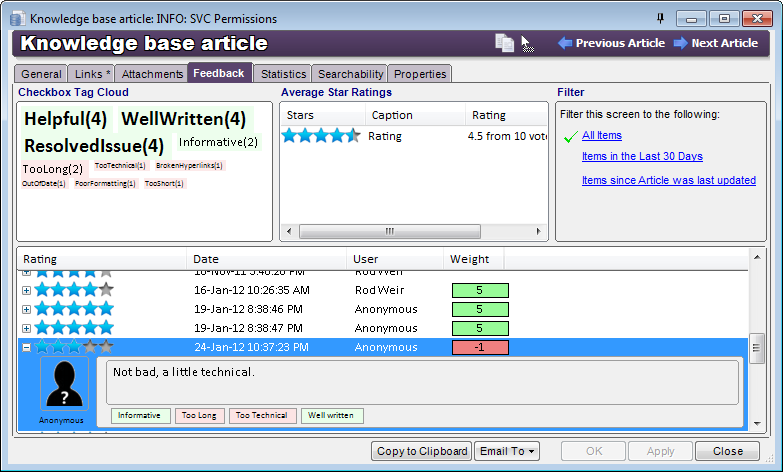Go to the Next Article
Screen dimensions: 783x472
pyautogui.click(x=716, y=43)
